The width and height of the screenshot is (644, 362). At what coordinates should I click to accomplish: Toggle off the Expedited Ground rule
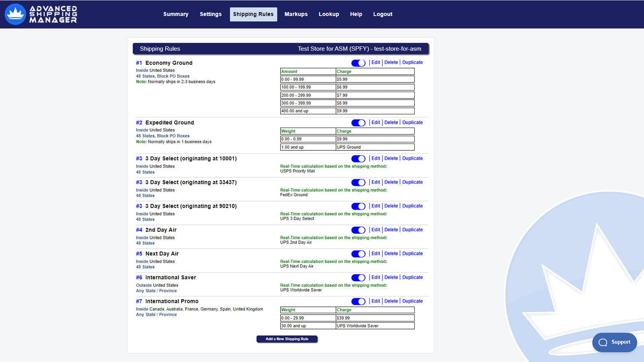tap(357, 123)
